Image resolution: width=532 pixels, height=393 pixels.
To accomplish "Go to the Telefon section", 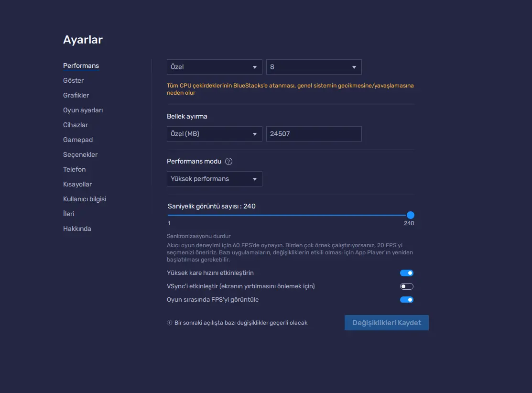I will pyautogui.click(x=74, y=169).
